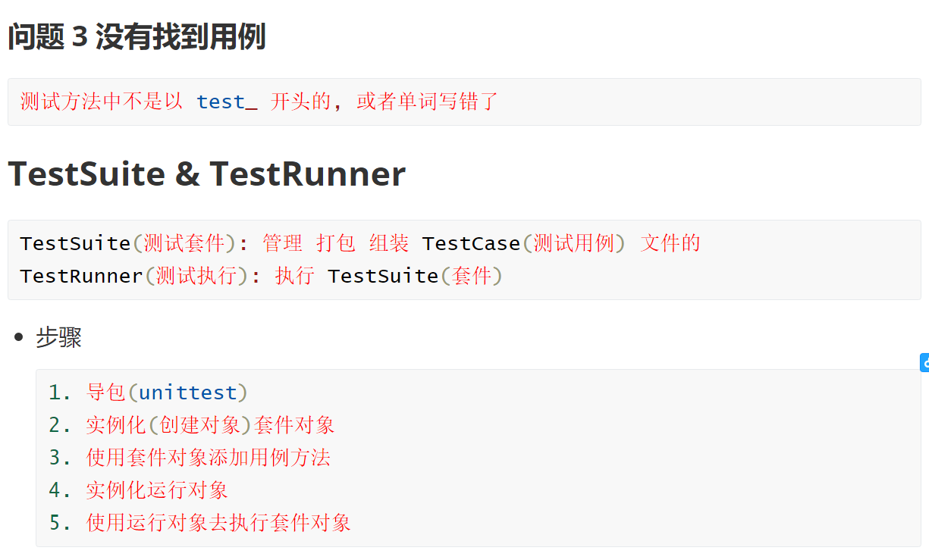
Task: Click step 1 '导包(unittest)'
Action: (x=167, y=393)
